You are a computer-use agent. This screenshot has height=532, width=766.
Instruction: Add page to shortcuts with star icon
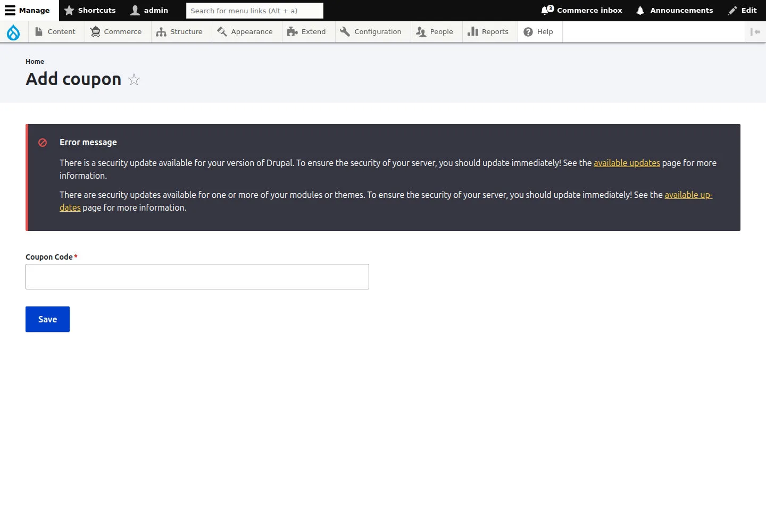(134, 80)
